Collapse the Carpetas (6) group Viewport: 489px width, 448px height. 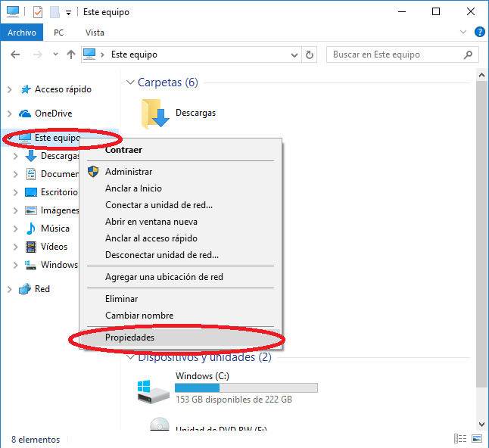pos(129,82)
